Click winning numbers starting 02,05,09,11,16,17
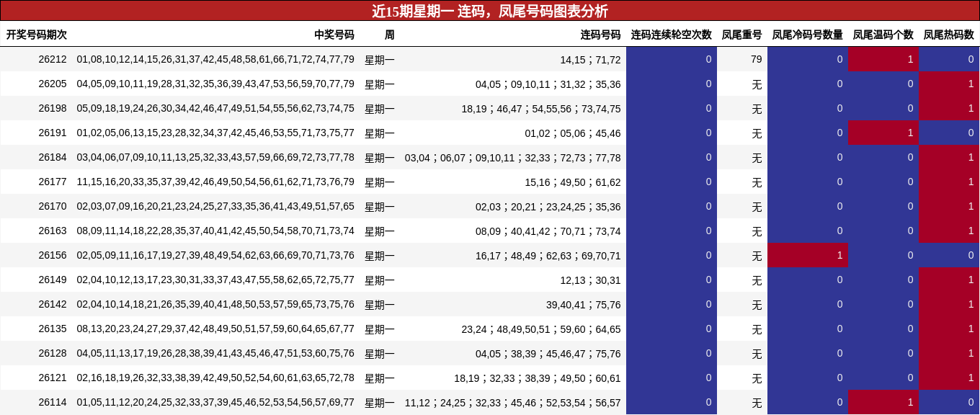980x415 pixels. pos(215,255)
